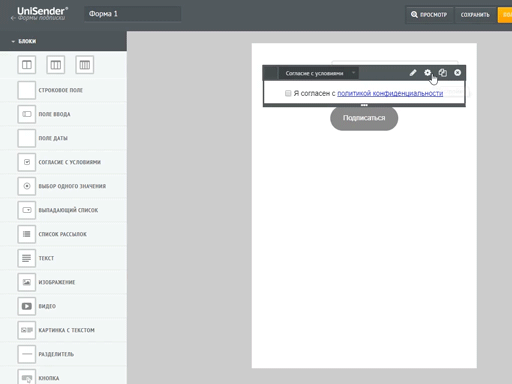Image resolution: width=512 pixels, height=384 pixels.
Task: Go back via UniSender logo arrow
Action: [x=13, y=18]
